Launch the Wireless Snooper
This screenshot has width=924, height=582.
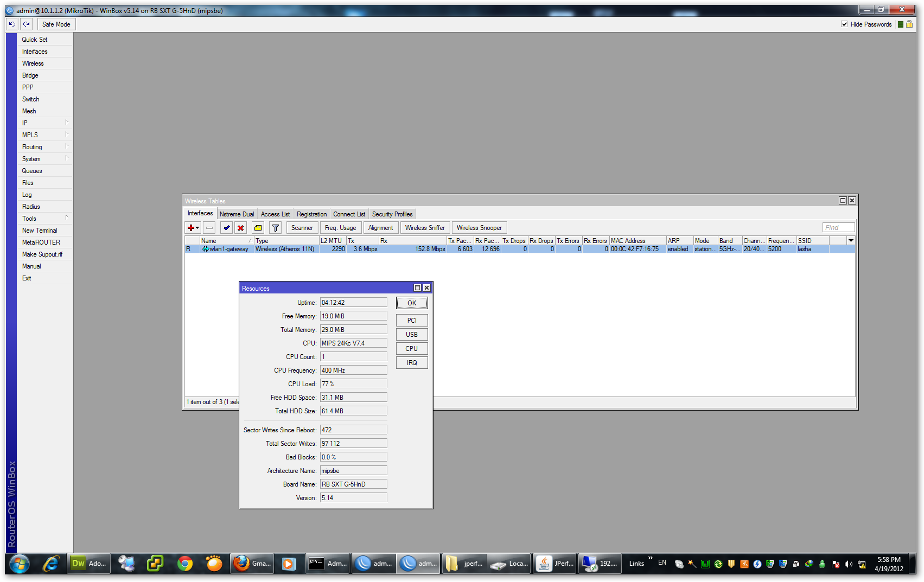(479, 228)
